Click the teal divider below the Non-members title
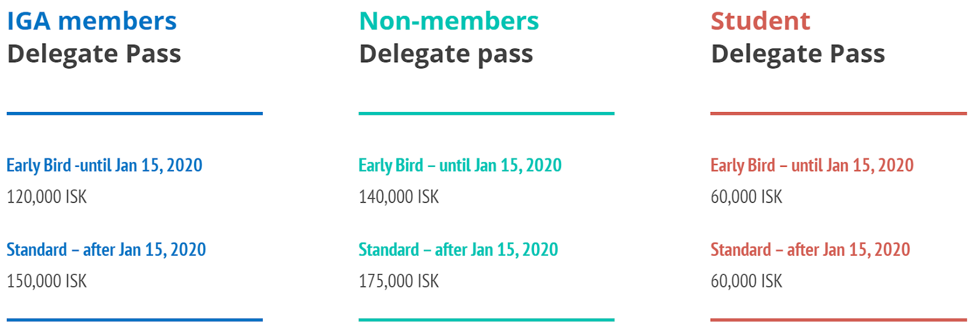 (486, 113)
